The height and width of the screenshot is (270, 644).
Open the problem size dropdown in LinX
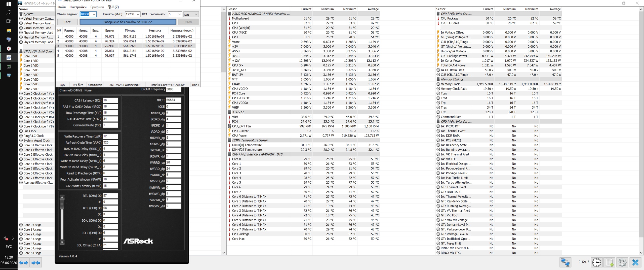click(94, 14)
